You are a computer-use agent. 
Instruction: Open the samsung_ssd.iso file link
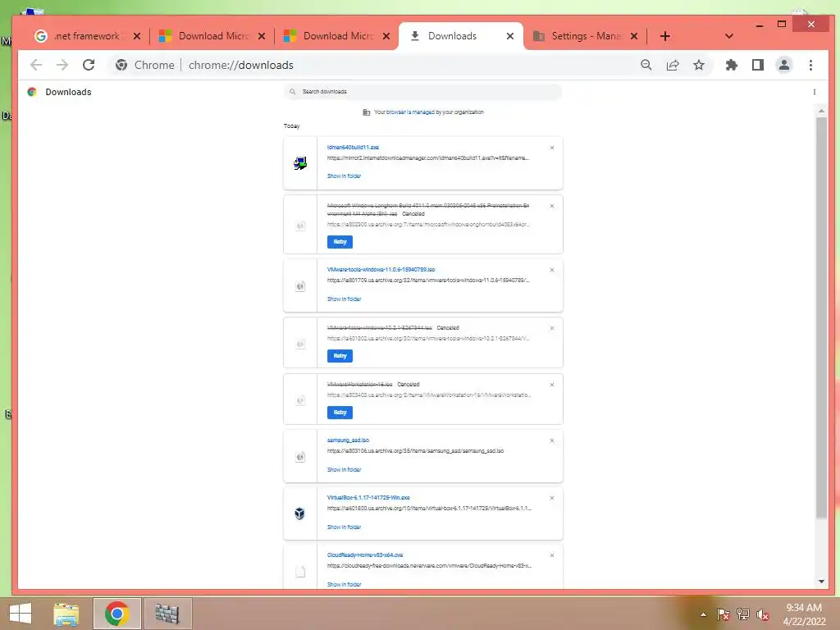coord(348,441)
